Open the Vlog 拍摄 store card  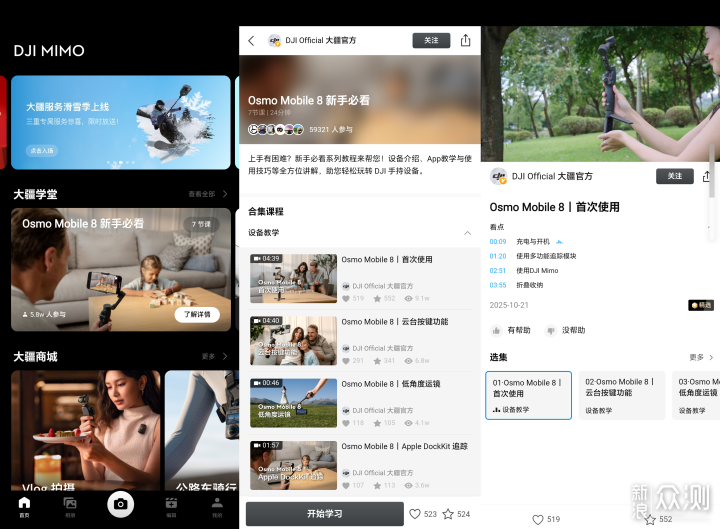86,430
